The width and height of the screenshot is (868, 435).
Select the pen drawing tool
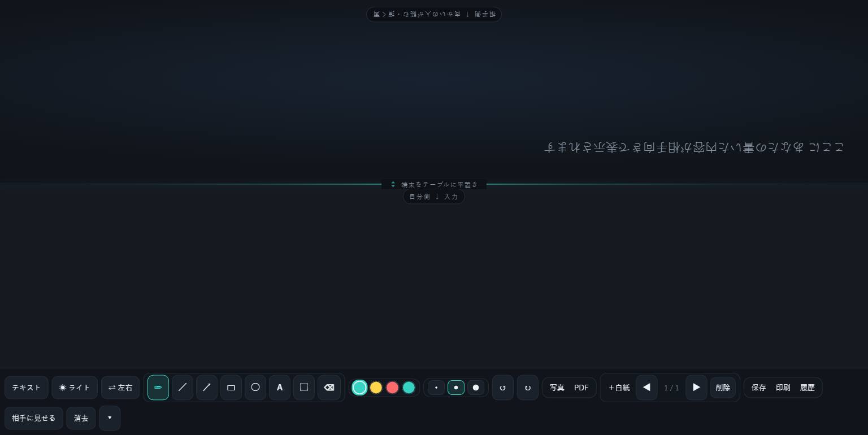(158, 388)
